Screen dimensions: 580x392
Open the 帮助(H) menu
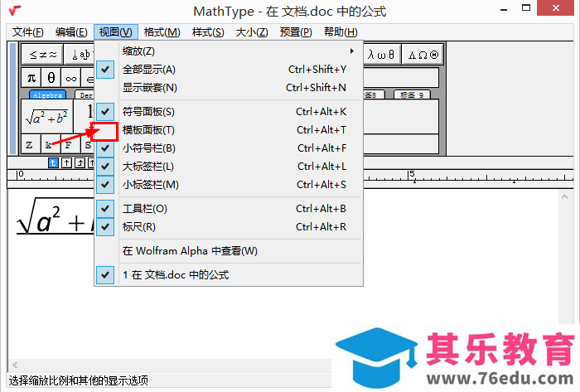click(x=341, y=32)
